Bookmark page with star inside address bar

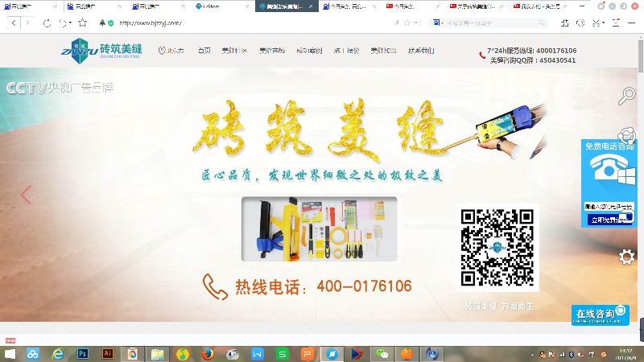(x=407, y=23)
